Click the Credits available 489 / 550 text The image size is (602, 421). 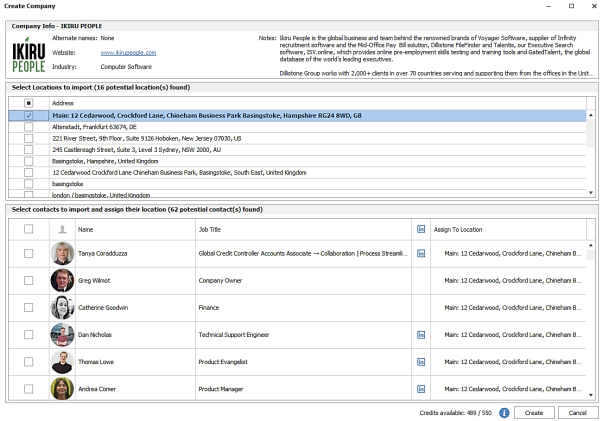point(455,413)
